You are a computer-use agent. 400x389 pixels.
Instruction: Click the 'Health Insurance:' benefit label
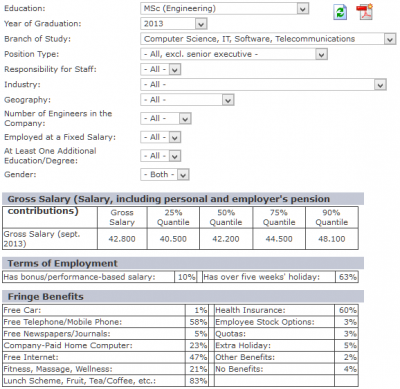pyautogui.click(x=250, y=310)
